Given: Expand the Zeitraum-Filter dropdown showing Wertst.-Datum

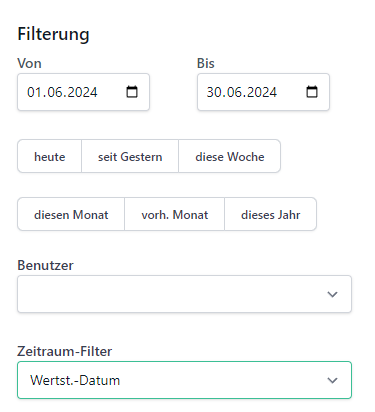Looking at the screenshot, I should (184, 380).
